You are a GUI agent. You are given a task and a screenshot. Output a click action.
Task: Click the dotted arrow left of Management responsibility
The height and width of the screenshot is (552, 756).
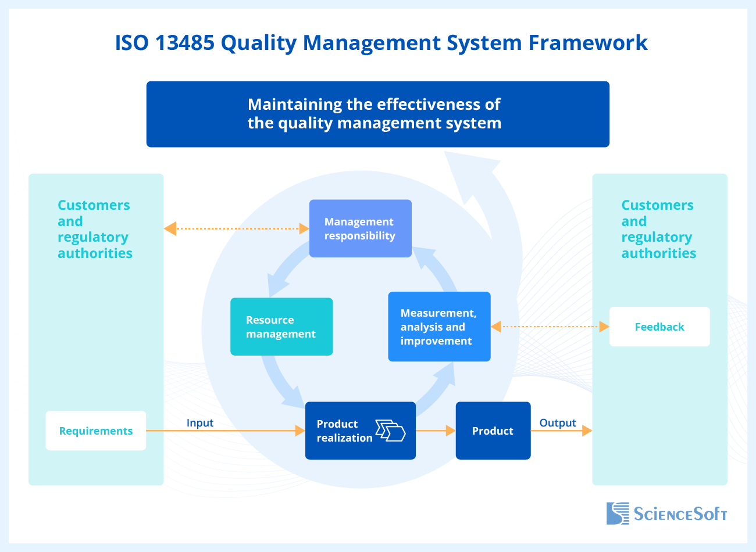[x=236, y=228]
